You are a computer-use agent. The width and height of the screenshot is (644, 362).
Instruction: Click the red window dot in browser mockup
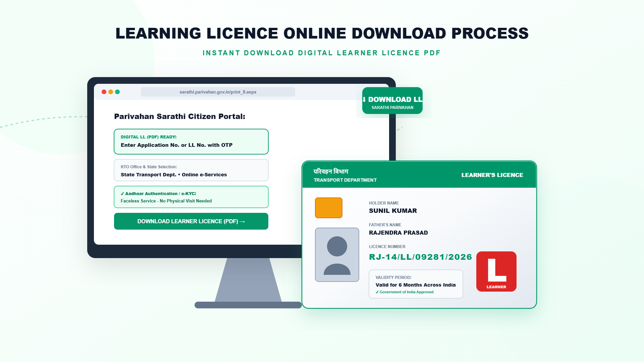click(x=104, y=92)
